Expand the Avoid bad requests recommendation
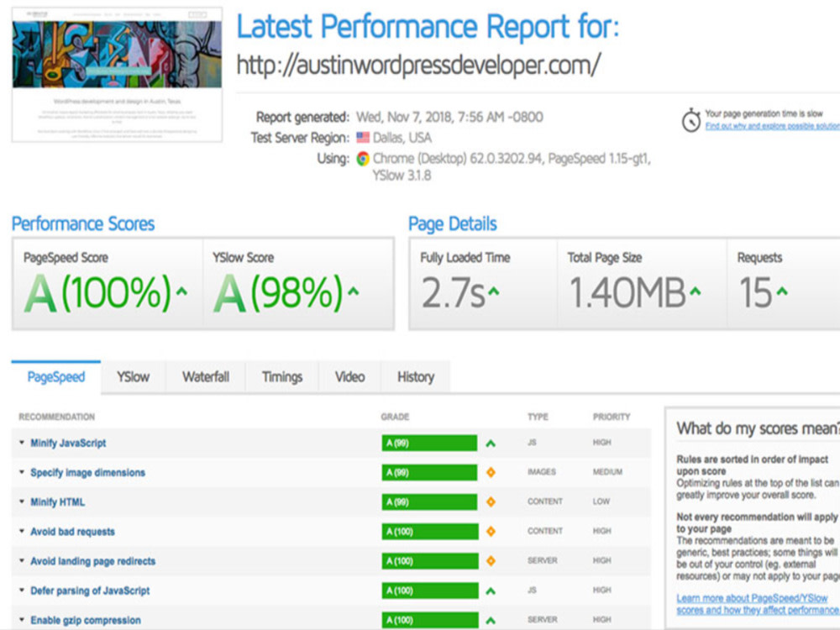 point(22,531)
